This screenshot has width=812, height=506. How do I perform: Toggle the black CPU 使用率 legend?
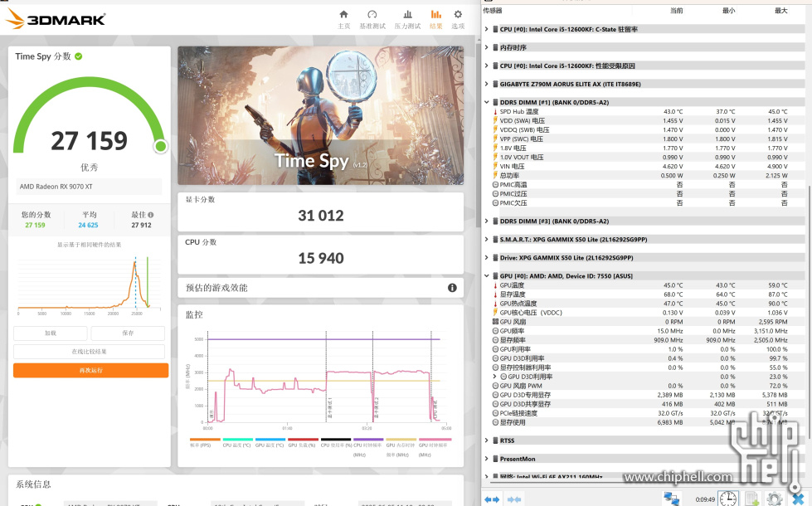[x=336, y=442]
